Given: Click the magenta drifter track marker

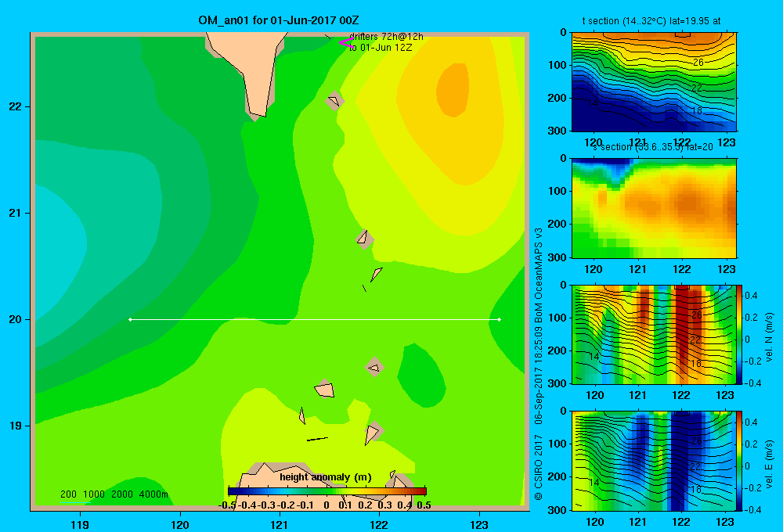Looking at the screenshot, I should pyautogui.click(x=347, y=43).
